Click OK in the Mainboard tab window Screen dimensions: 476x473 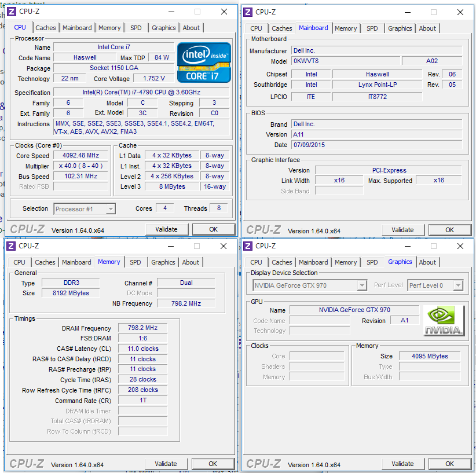tap(449, 230)
